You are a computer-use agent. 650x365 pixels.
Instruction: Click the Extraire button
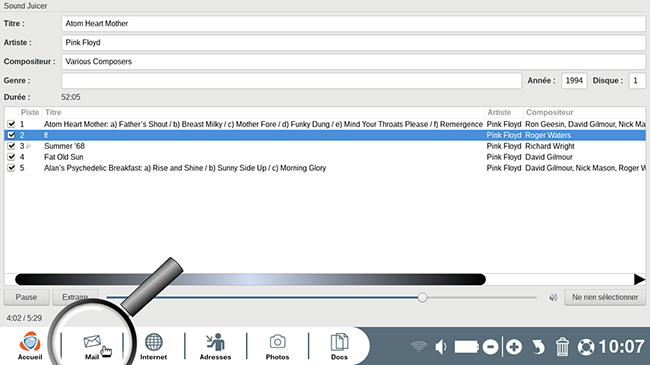point(75,297)
